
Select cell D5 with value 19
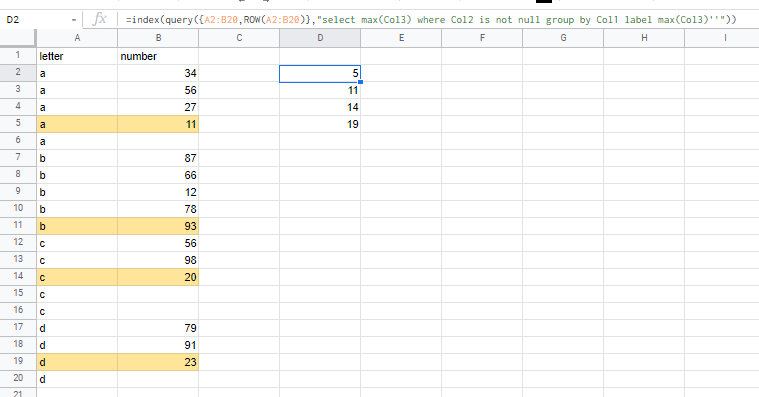pyautogui.click(x=320, y=124)
